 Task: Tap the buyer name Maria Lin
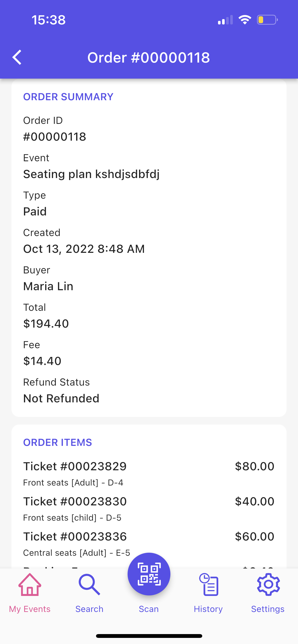(48, 286)
